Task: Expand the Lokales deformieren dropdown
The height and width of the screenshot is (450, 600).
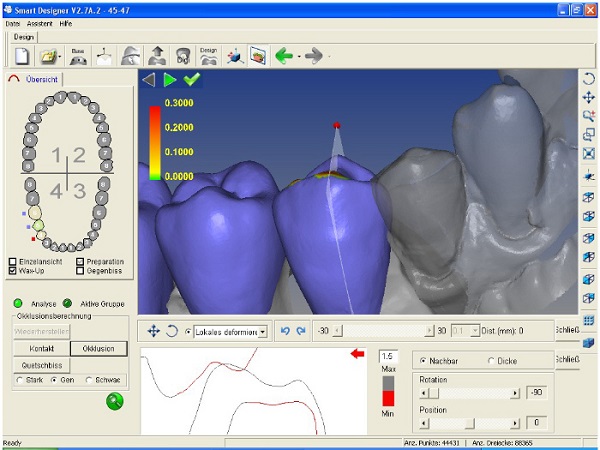Action: [x=263, y=331]
